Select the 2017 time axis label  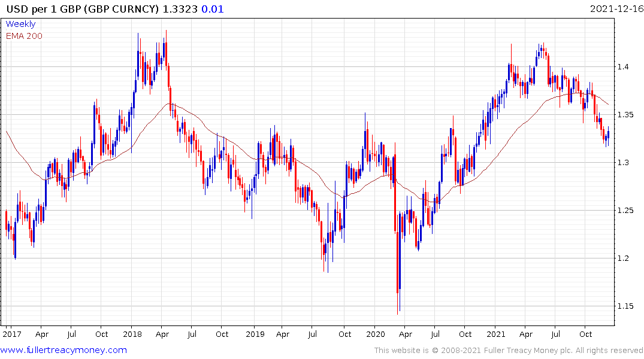[x=12, y=334]
